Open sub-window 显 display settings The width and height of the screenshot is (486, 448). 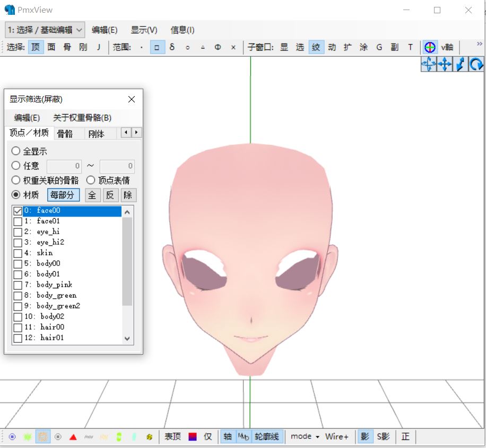click(284, 47)
